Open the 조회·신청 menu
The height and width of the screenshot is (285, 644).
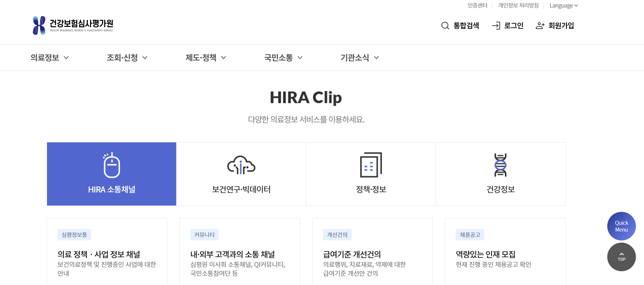coord(122,57)
